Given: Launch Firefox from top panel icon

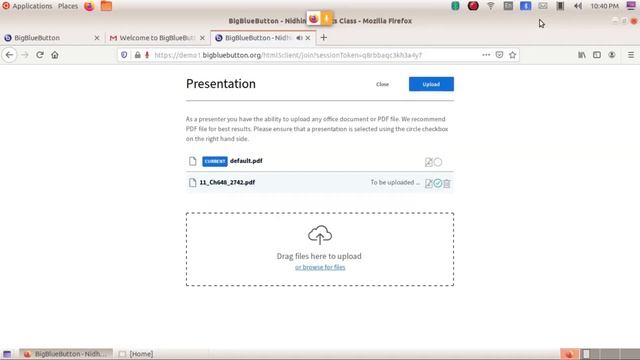Looking at the screenshot, I should (x=89, y=6).
